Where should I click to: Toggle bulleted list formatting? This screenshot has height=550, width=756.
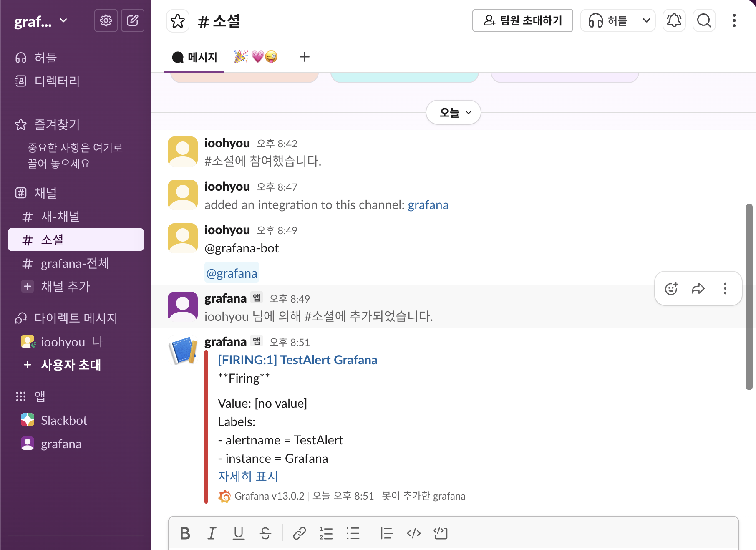(353, 533)
